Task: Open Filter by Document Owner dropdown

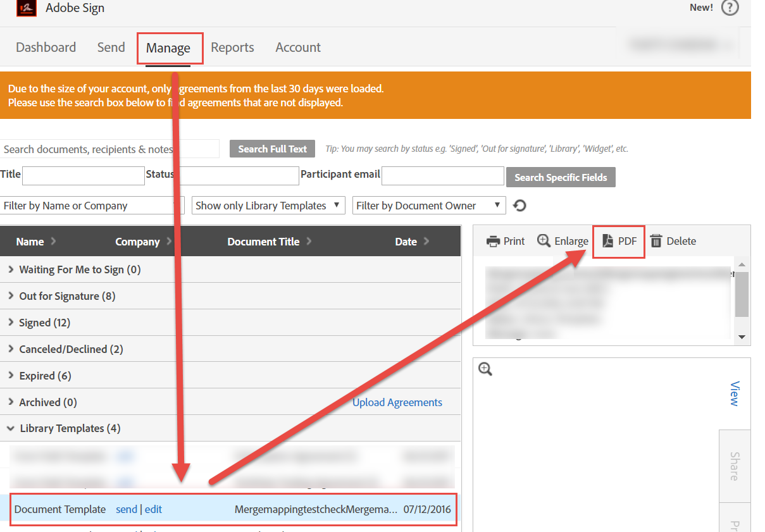Action: (x=430, y=206)
